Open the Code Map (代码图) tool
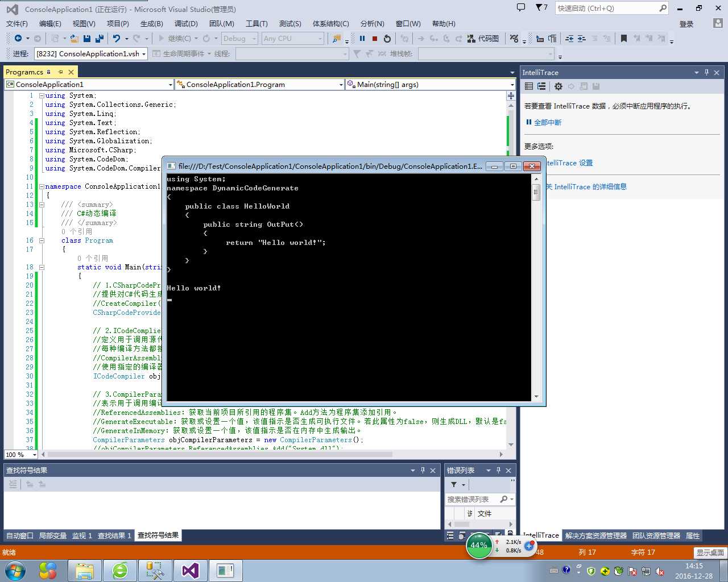Screen dimensions: 728x582 coord(483,39)
